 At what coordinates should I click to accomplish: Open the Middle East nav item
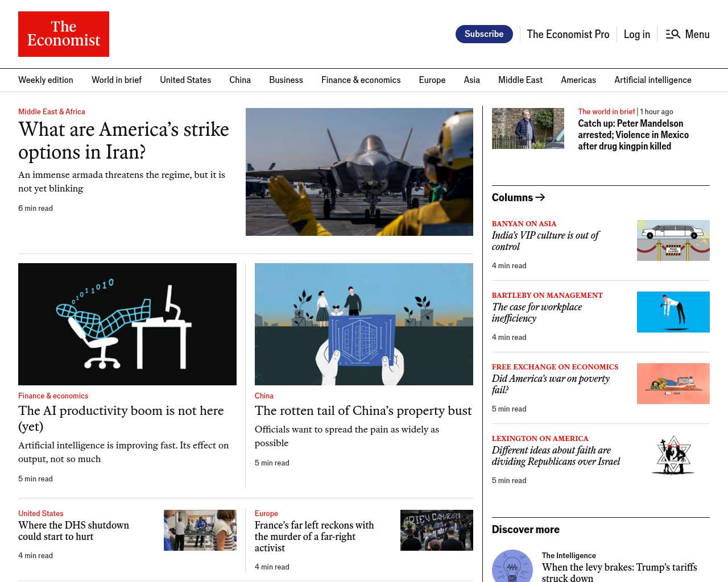(520, 80)
